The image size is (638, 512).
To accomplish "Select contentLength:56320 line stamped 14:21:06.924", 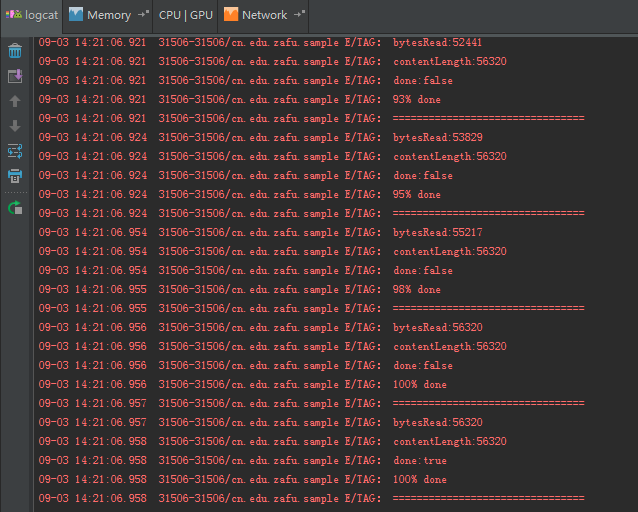I will coord(273,156).
